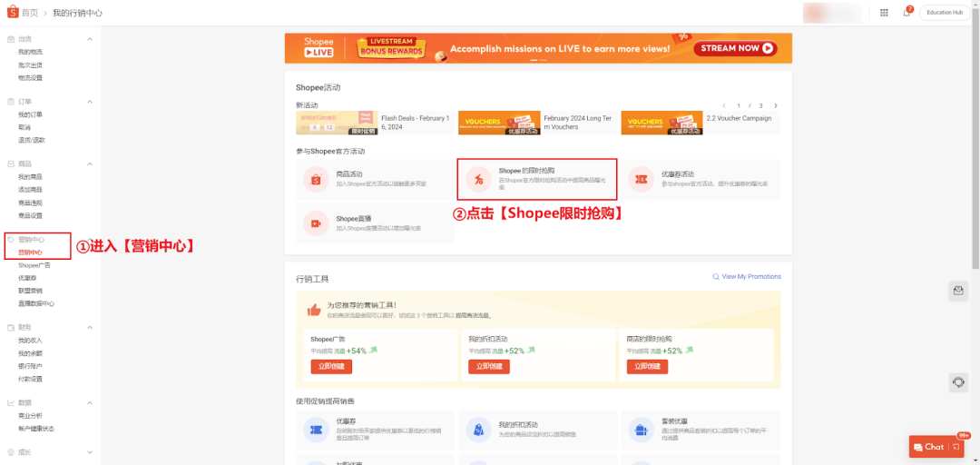Open the mail inbox floating icon
The width and height of the screenshot is (980, 465).
click(958, 291)
